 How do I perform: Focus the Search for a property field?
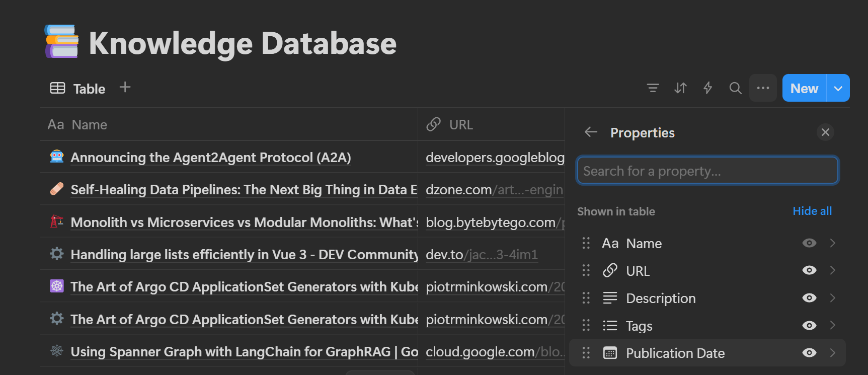[707, 171]
